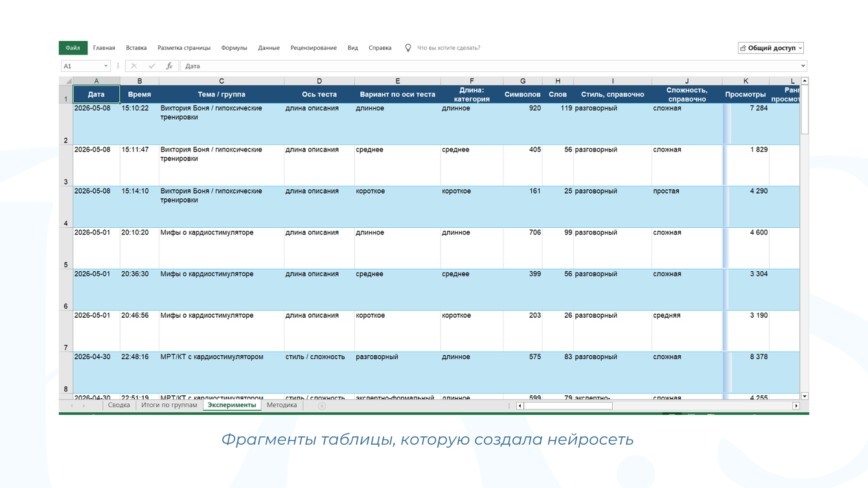Click the sheet tabs scroll-left arrow
This screenshot has height=488, width=868.
click(x=72, y=406)
